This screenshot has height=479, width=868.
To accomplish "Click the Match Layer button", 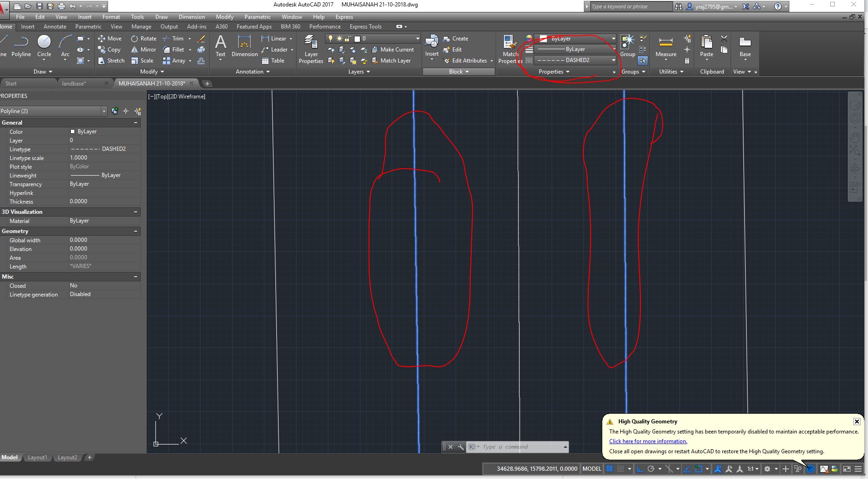I will [x=391, y=61].
